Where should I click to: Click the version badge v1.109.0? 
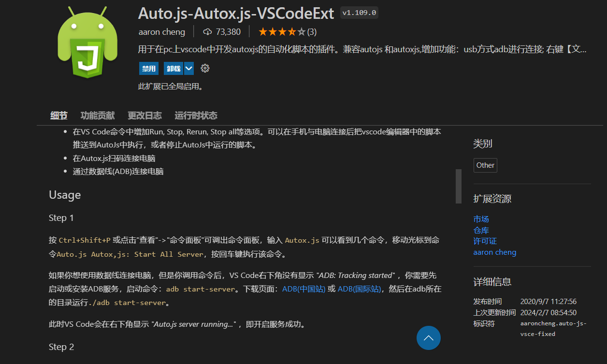pyautogui.click(x=359, y=13)
